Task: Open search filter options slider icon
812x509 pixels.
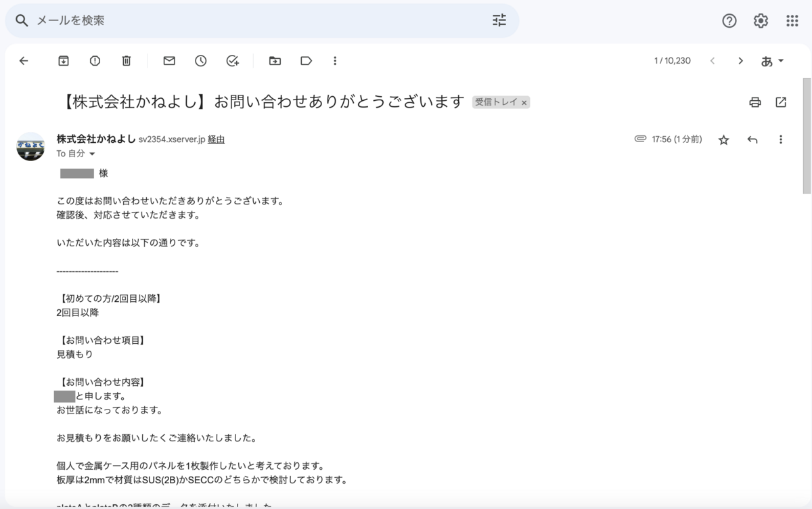Action: pos(499,20)
